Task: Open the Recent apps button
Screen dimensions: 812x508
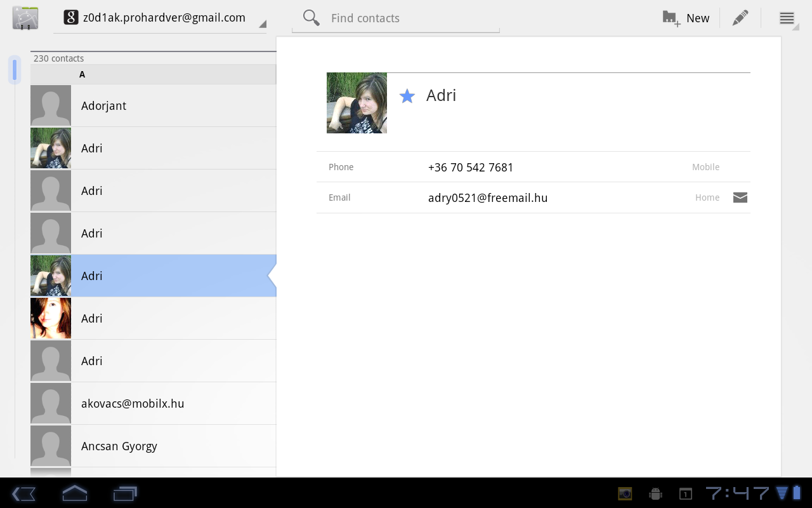Action: [125, 493]
